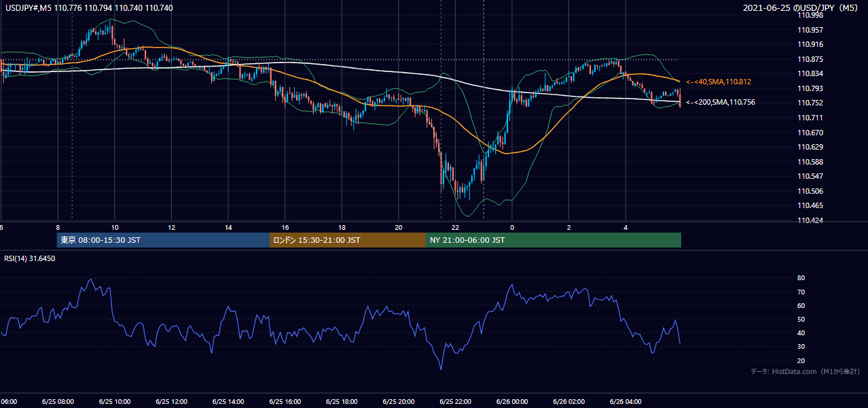Image resolution: width=868 pixels, height=408 pixels.
Task: Click the price axis value 110.957
Action: pos(810,30)
